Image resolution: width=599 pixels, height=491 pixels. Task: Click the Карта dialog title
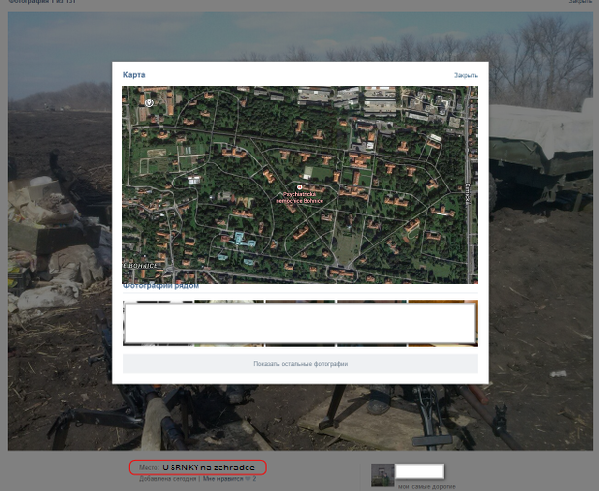click(x=134, y=75)
